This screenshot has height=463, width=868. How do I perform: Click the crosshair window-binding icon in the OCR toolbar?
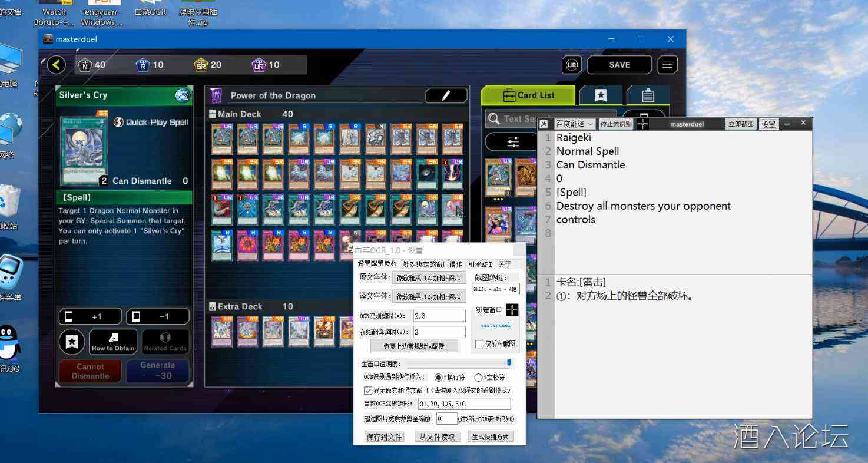[644, 124]
